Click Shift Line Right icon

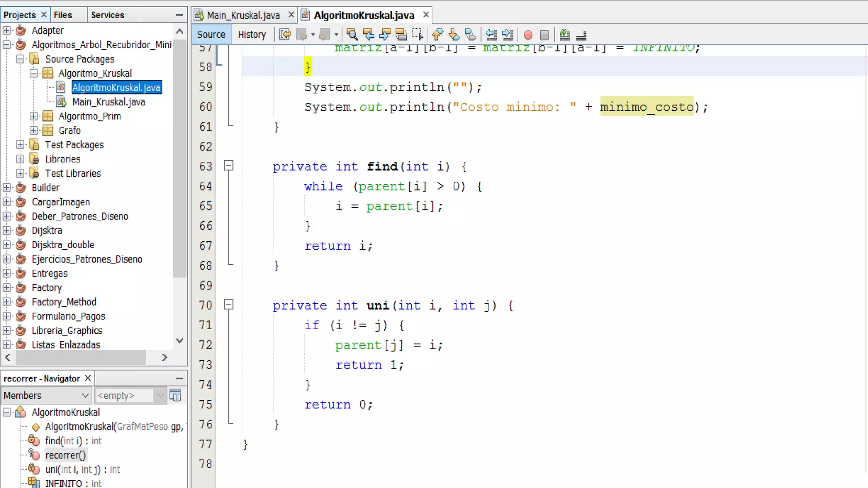(x=507, y=34)
